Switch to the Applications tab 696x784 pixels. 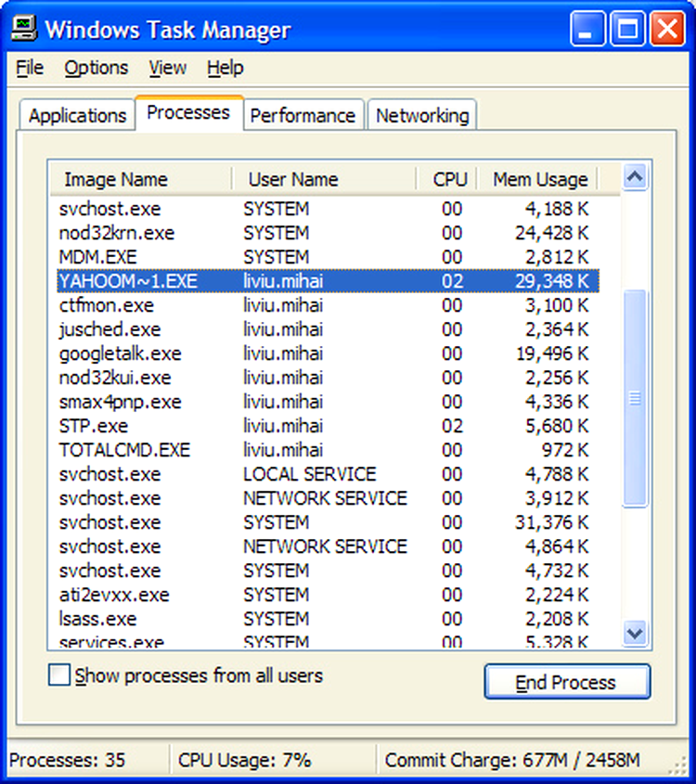click(76, 115)
